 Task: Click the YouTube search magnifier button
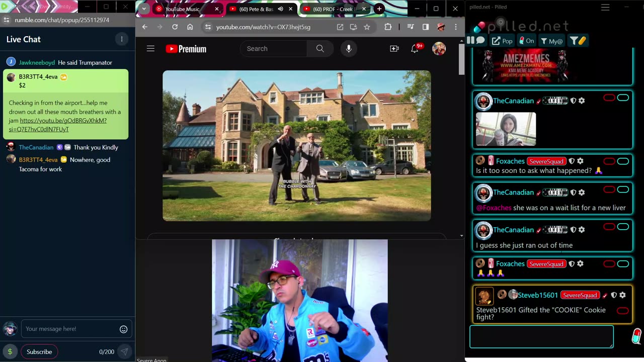point(320,49)
